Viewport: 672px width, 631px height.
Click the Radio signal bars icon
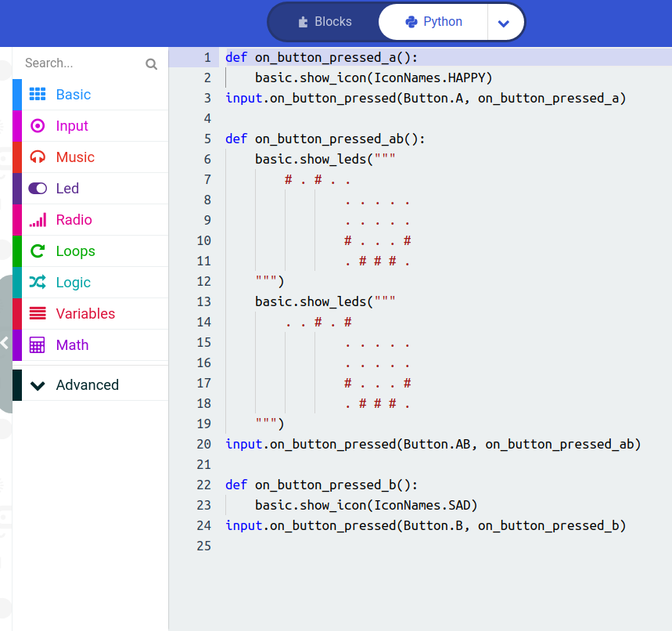38,220
